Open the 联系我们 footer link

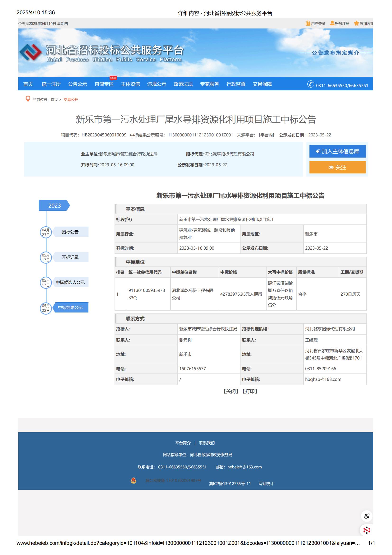pos(207,443)
